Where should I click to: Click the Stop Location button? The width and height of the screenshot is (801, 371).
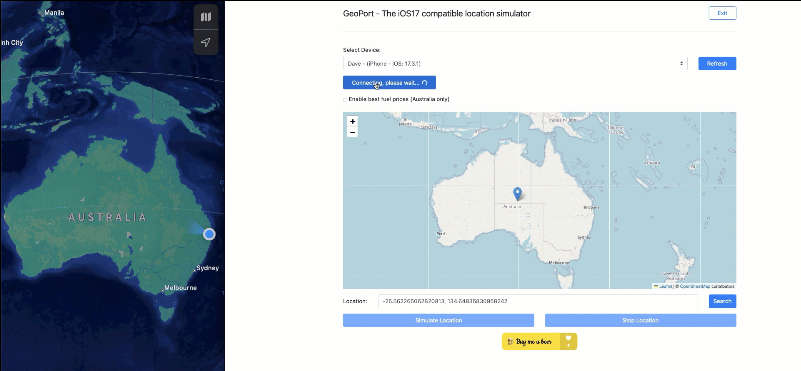click(641, 320)
